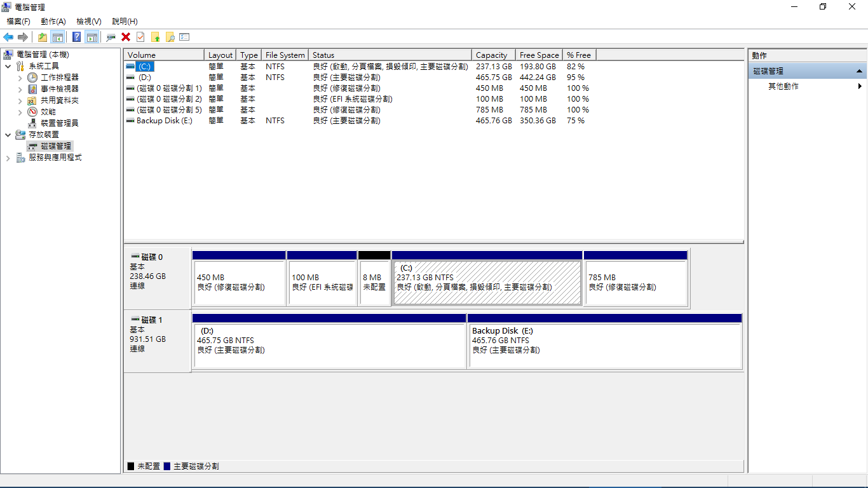Expand the 事件檢視器 tree node
The image size is (868, 488).
pos(20,89)
